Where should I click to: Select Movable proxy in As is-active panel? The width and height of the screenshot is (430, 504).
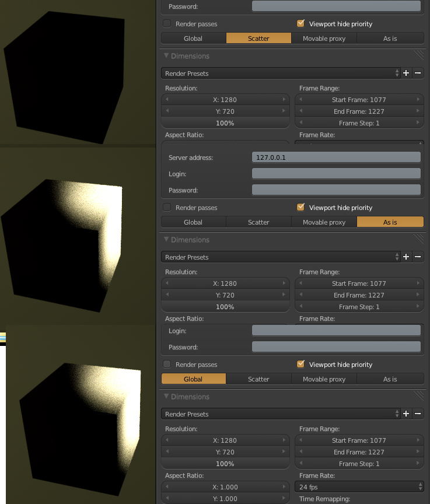(324, 222)
